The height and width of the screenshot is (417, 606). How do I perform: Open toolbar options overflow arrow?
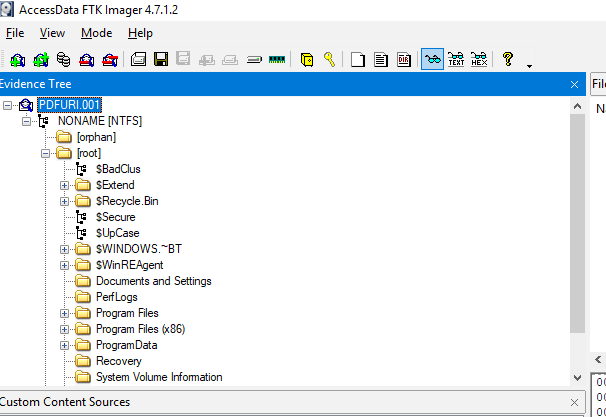pos(529,66)
